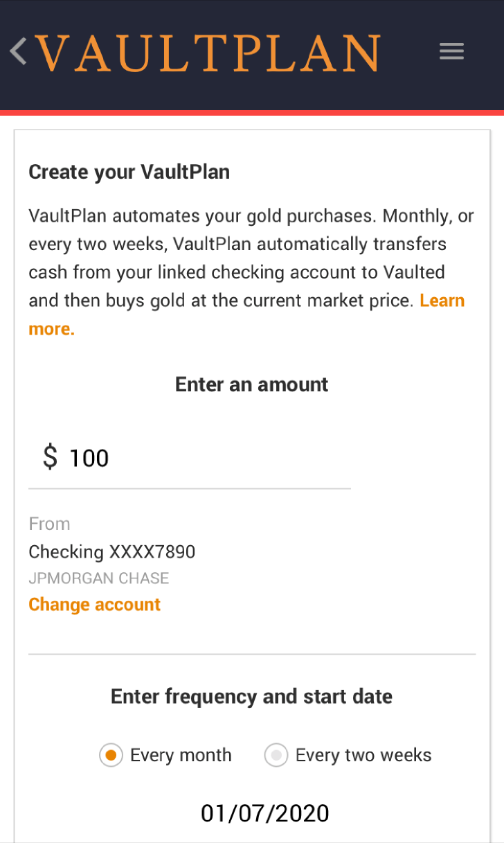The width and height of the screenshot is (504, 843).
Task: Focus the amount field showing 100
Action: tap(201, 458)
